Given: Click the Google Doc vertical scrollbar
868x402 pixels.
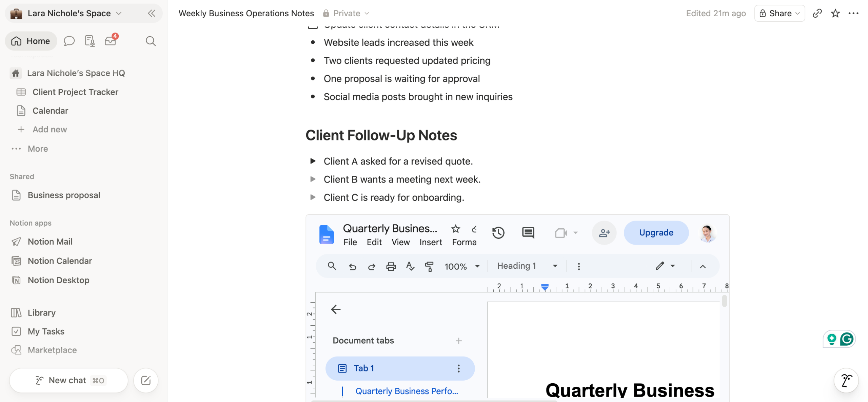Looking at the screenshot, I should tap(724, 301).
